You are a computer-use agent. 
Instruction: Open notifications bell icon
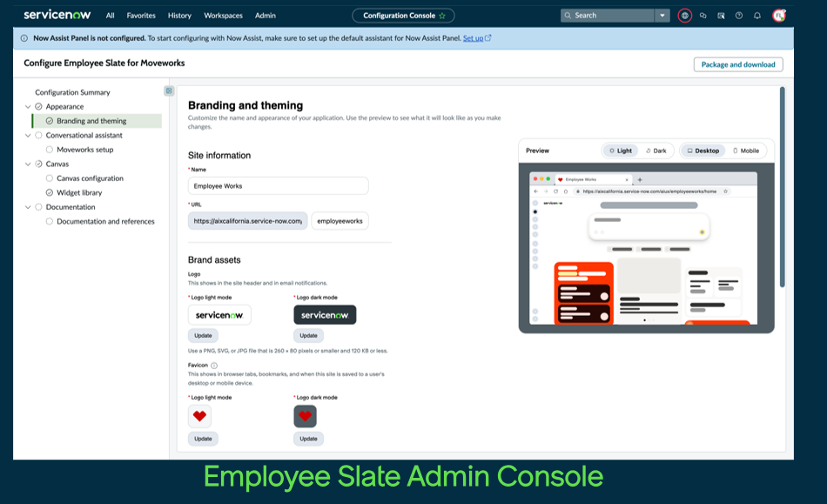click(756, 16)
